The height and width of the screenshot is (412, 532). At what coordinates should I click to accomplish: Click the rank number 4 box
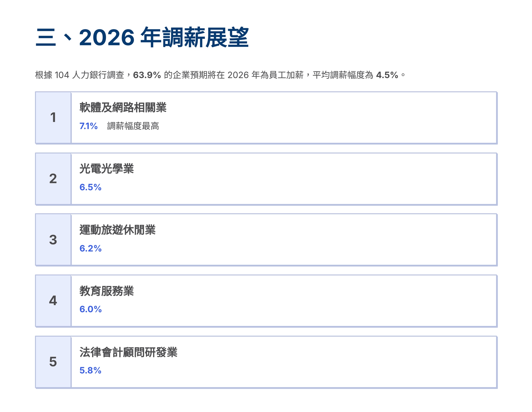point(53,301)
